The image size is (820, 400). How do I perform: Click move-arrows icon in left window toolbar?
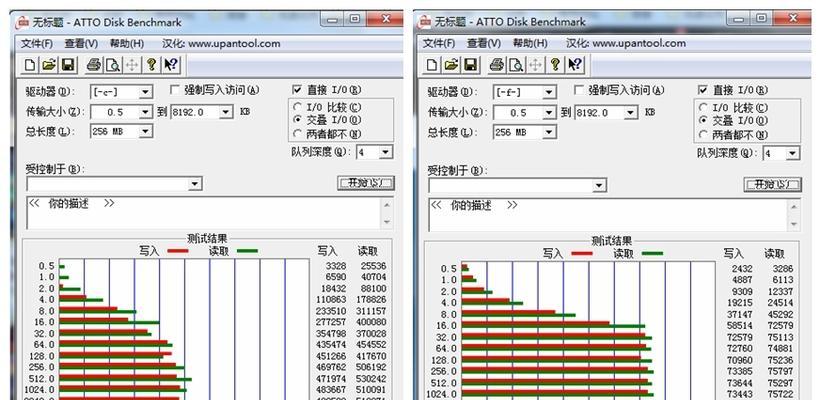tap(132, 65)
